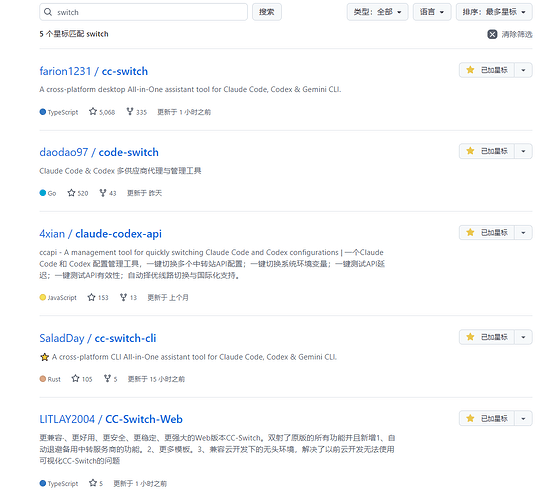Open the 语言 language filter dropdown
Screen dimensions: 558x499
click(432, 12)
